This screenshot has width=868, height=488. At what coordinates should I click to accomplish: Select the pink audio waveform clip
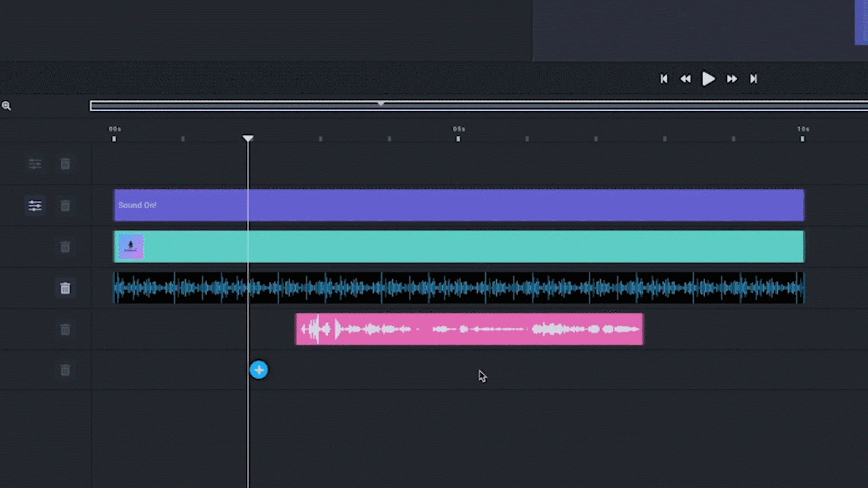tap(469, 329)
